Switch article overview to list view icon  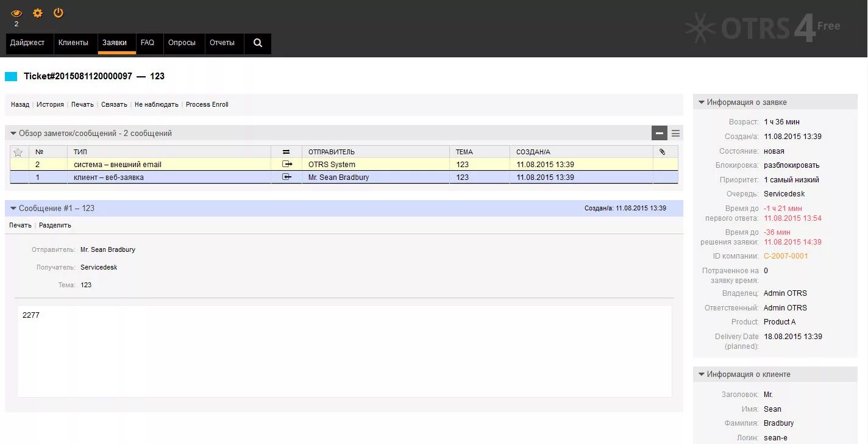click(x=675, y=133)
